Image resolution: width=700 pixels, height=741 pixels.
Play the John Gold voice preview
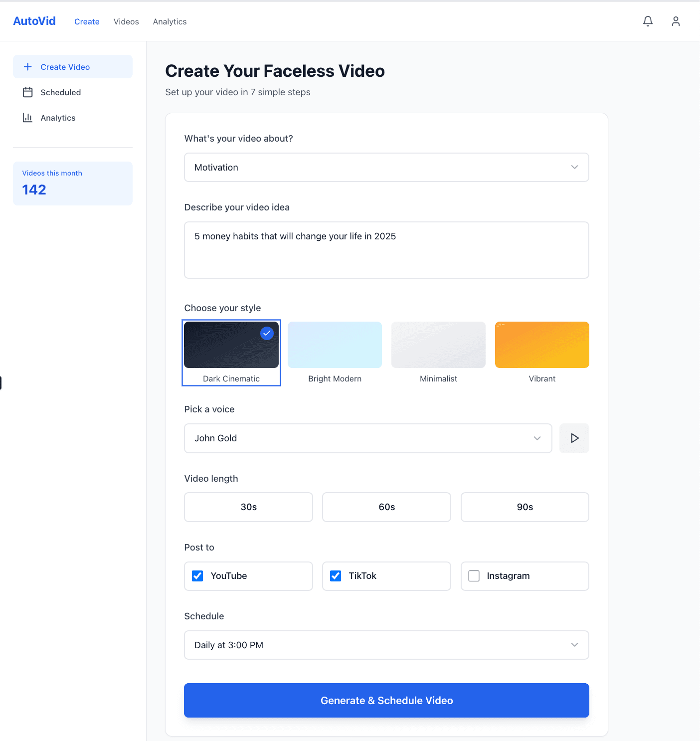[574, 438]
